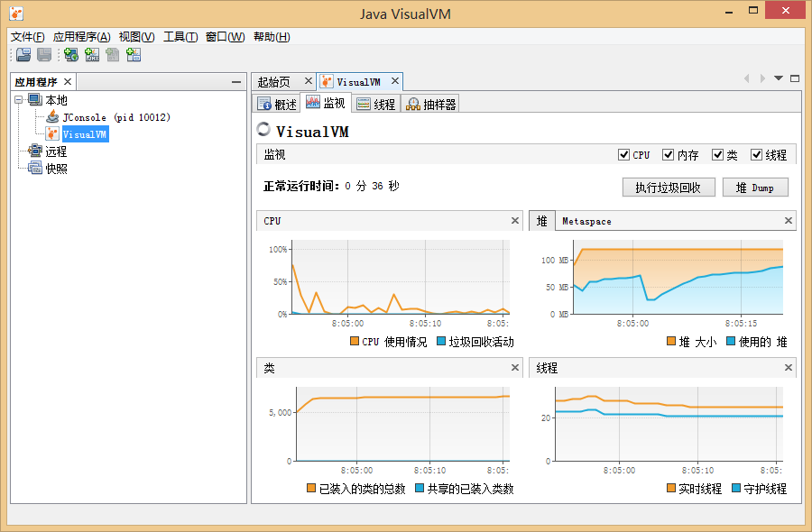Click the orange CPU 使用情况 legend swatch
812x532 pixels.
click(x=355, y=341)
